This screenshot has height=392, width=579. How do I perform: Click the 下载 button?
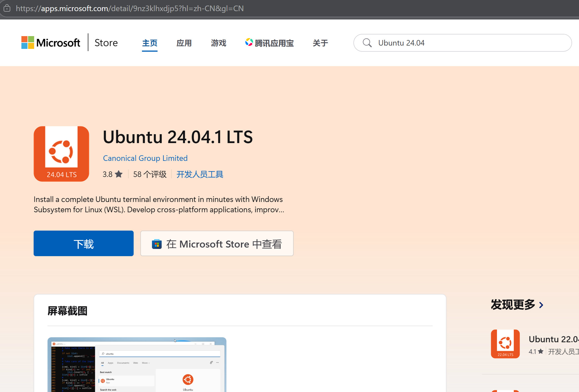pyautogui.click(x=83, y=243)
